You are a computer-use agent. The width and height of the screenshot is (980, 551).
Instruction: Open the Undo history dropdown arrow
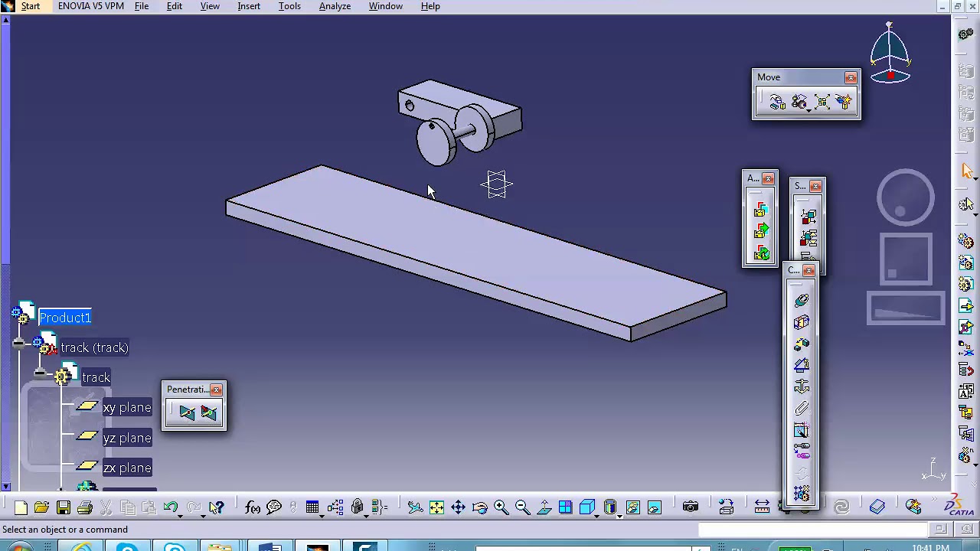tap(181, 515)
